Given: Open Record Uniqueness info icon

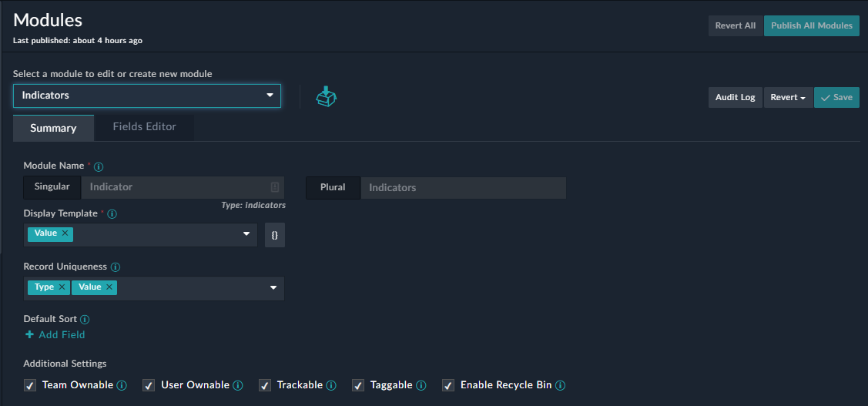Looking at the screenshot, I should pyautogui.click(x=116, y=267).
